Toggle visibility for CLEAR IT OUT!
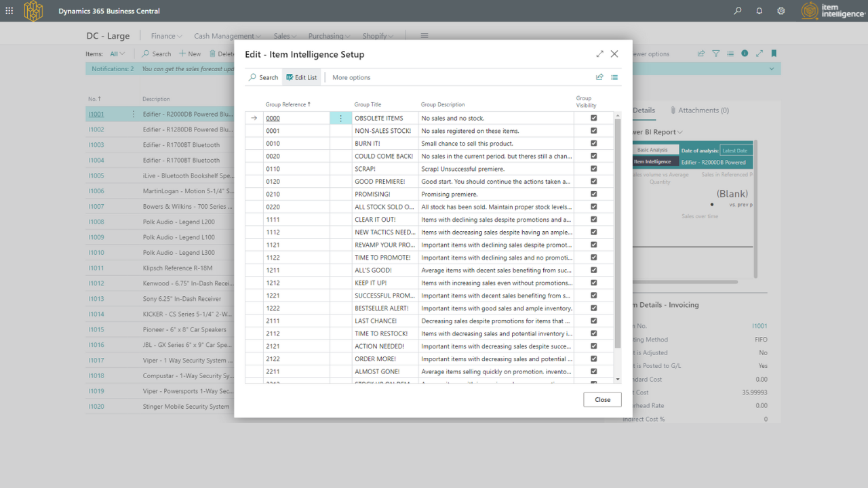868x488 pixels. click(x=594, y=220)
